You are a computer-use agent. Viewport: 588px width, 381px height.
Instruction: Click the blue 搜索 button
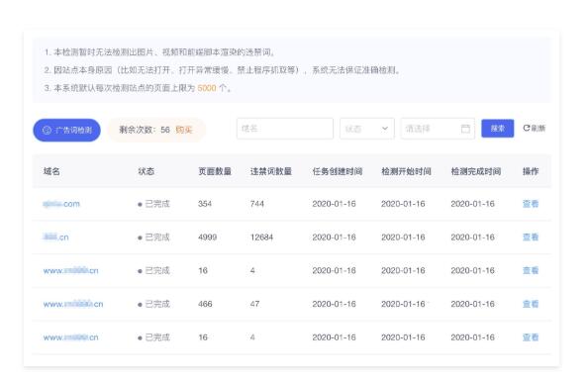pyautogui.click(x=498, y=129)
